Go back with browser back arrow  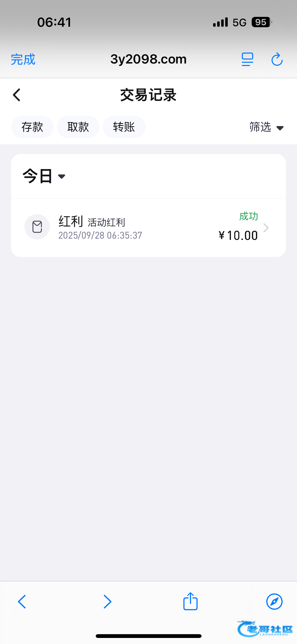click(22, 602)
